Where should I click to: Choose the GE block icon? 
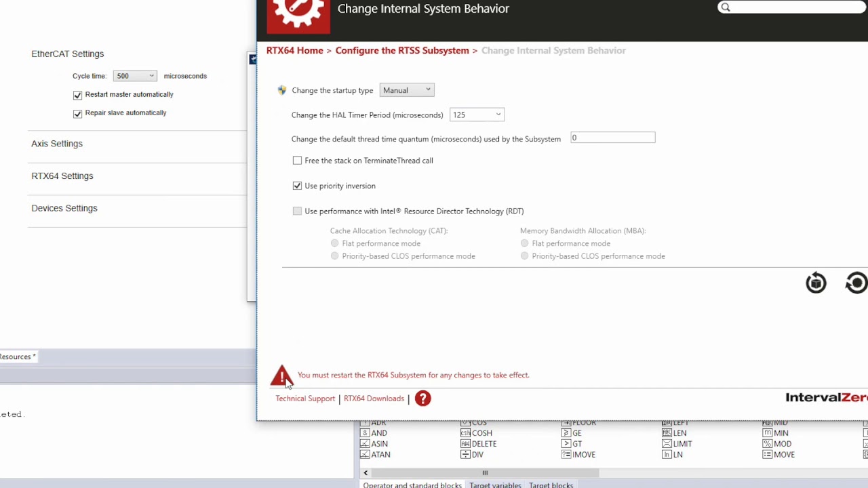pos(566,433)
